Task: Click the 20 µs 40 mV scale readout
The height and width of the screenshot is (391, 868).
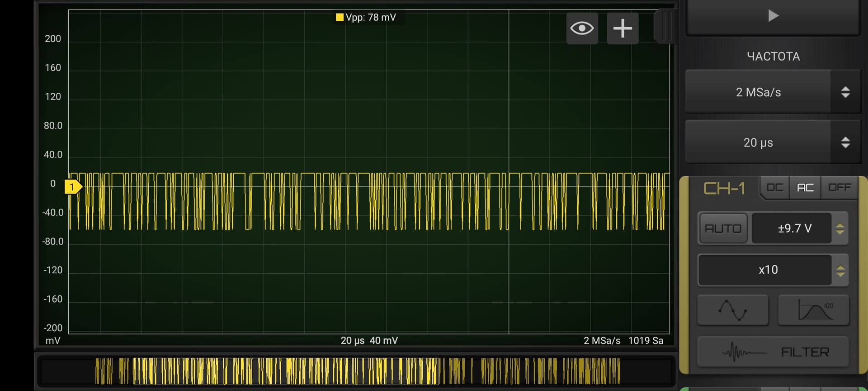Action: tap(369, 340)
